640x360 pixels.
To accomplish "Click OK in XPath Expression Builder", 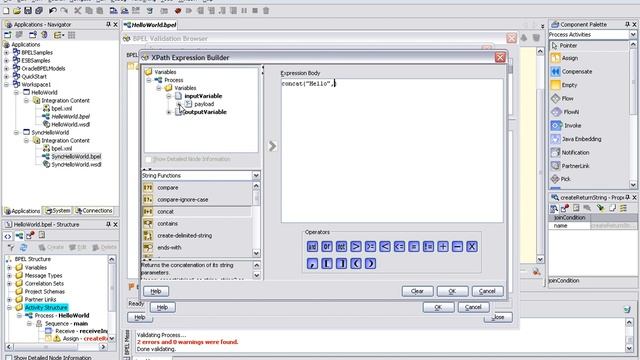I will click(x=452, y=291).
